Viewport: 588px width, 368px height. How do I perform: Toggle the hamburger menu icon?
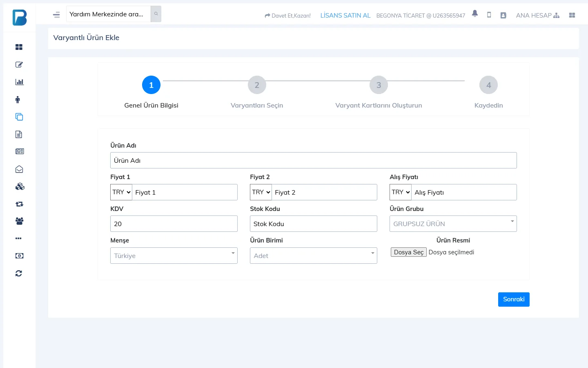56,15
